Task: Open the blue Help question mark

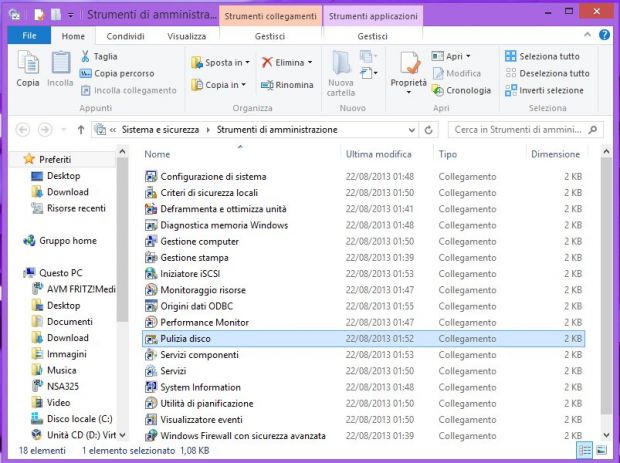Action: 604,35
